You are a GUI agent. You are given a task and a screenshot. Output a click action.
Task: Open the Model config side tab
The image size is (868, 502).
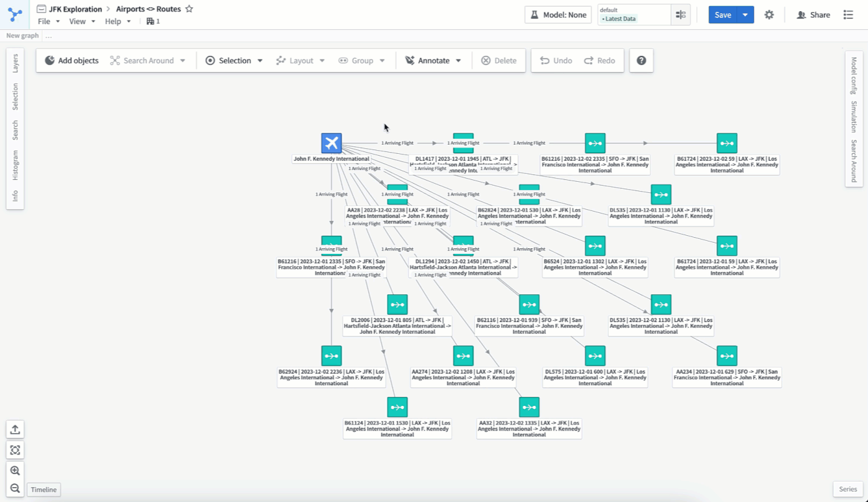click(854, 76)
